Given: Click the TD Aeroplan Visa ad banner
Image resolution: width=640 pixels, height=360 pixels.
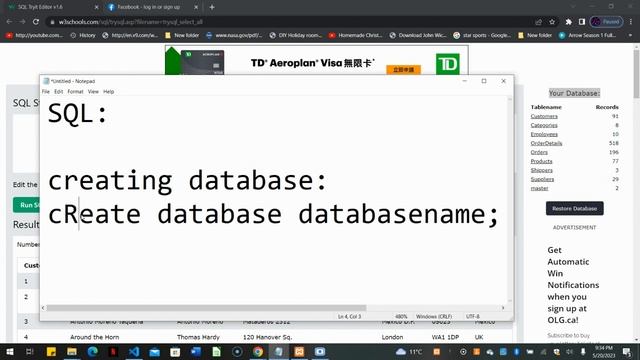Looking at the screenshot, I should [x=316, y=60].
